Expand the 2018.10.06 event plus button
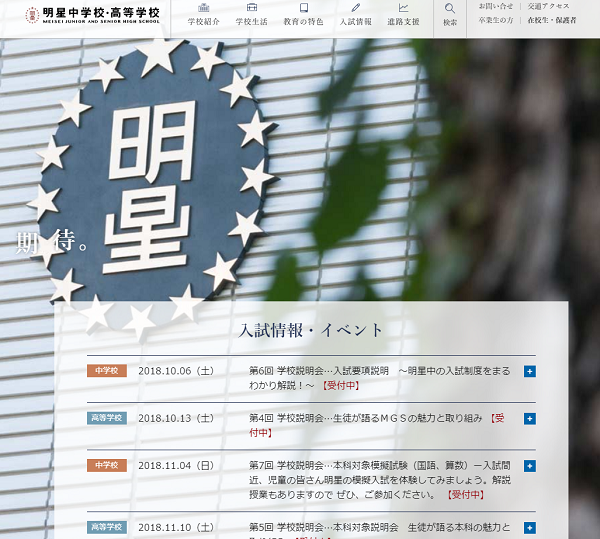The width and height of the screenshot is (600, 539). point(530,371)
